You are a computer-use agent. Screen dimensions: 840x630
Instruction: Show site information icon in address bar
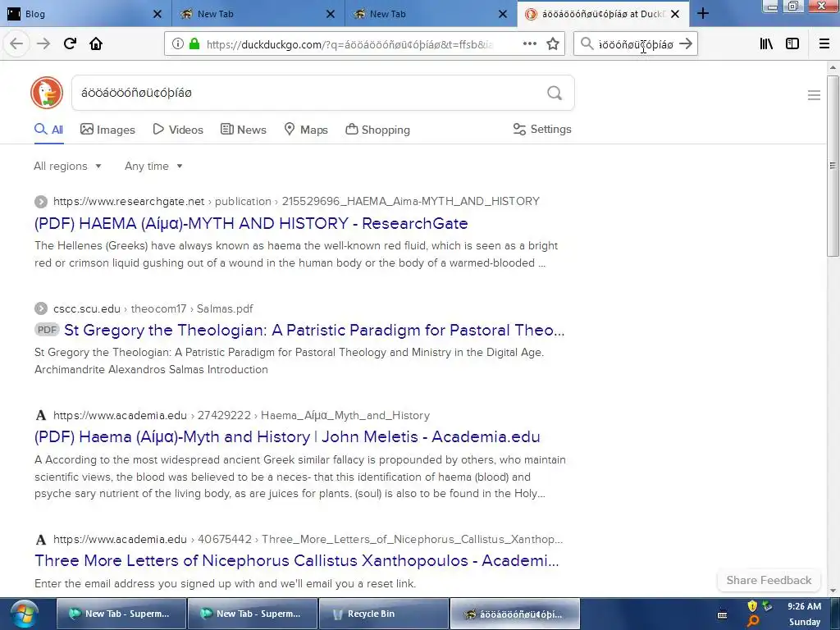(x=178, y=44)
